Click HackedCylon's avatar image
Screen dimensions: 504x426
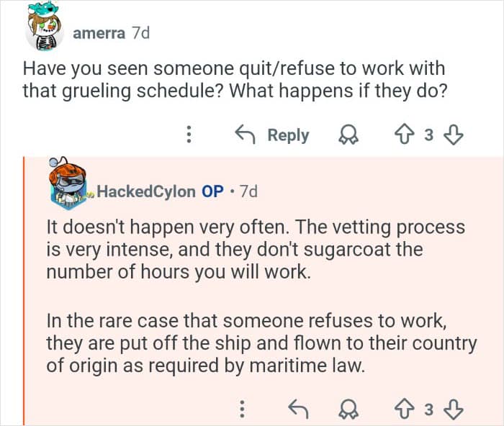(x=70, y=186)
